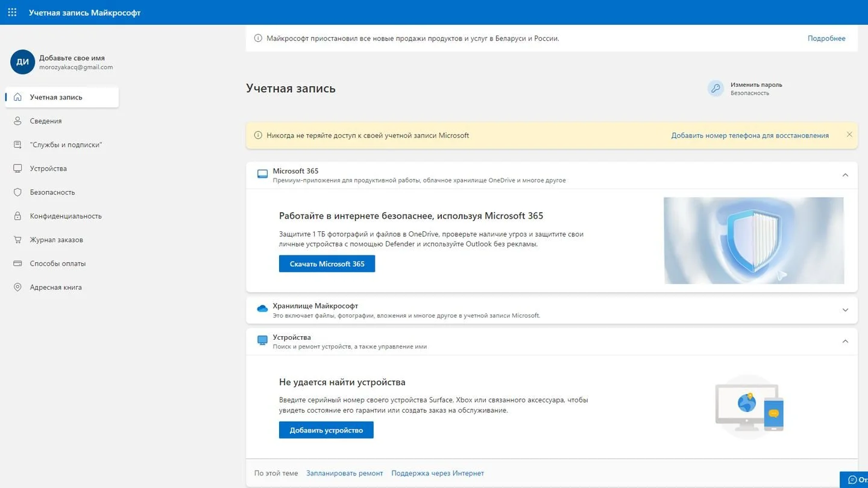868x488 pixels.
Task: Click the OneDrive cloud icon in Хранилище Майкрософт
Action: click(262, 308)
